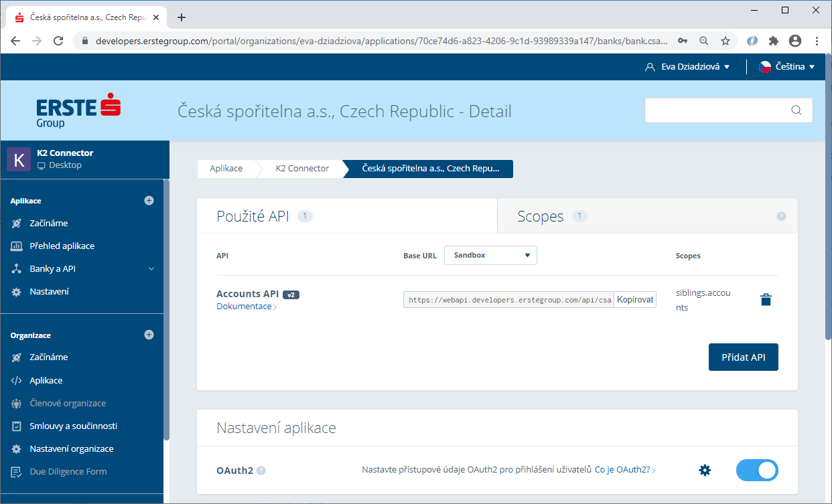Screen dimensions: 832x504
Task: Open OAuth2 settings gear icon
Action: click(x=705, y=470)
